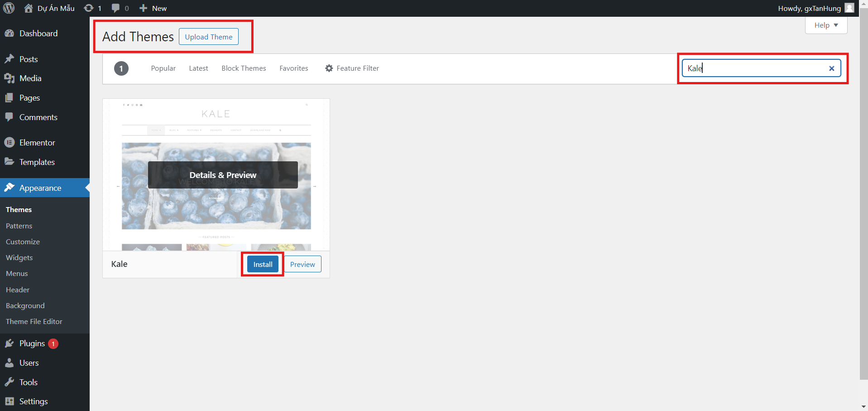The image size is (868, 411).
Task: Open the Posts menu label
Action: coord(29,59)
